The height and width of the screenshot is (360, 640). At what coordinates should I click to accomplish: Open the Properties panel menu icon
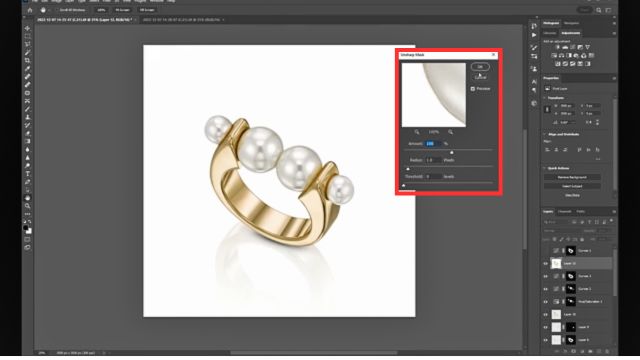[x=614, y=78]
